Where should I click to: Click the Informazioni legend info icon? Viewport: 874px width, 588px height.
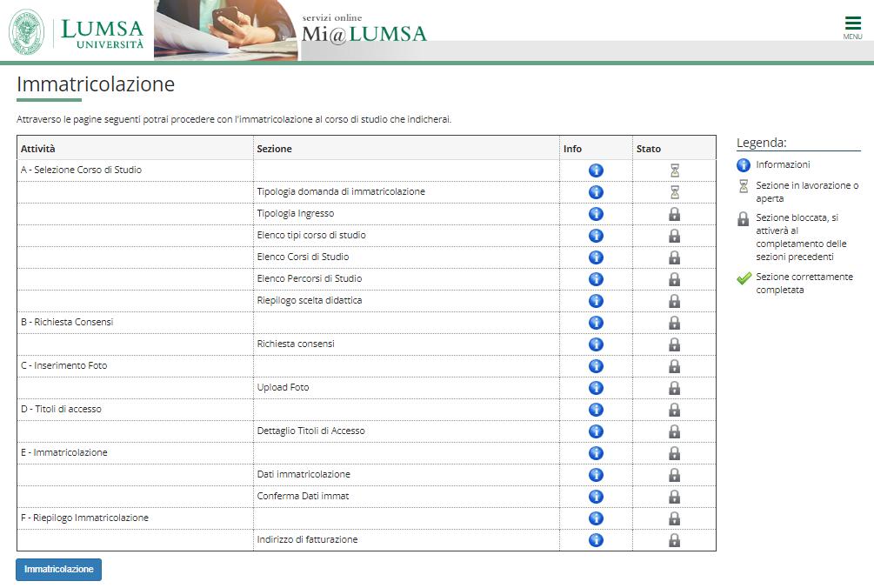(744, 165)
